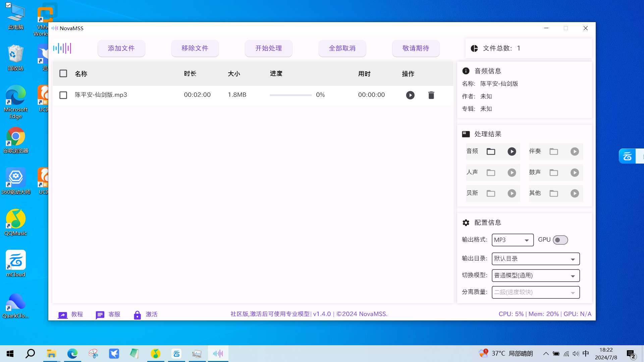Check the 陈平安-仙剑版.mp3 file checkbox

tap(63, 95)
